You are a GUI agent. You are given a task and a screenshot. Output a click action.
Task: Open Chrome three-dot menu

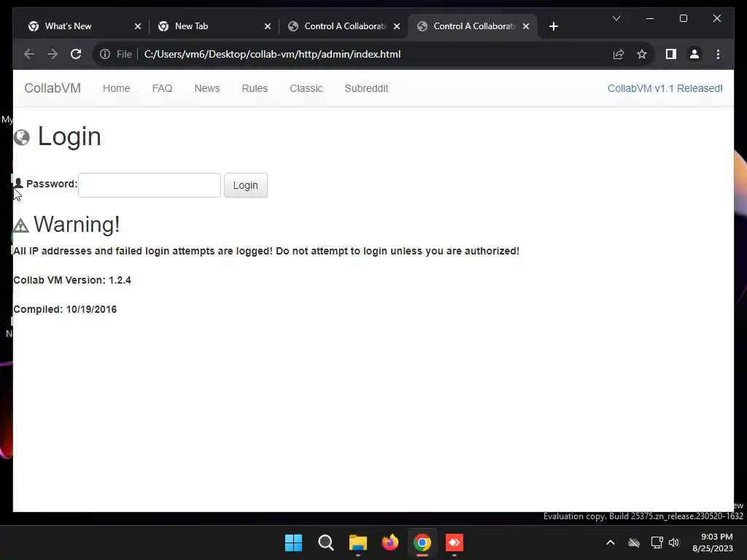coord(718,54)
